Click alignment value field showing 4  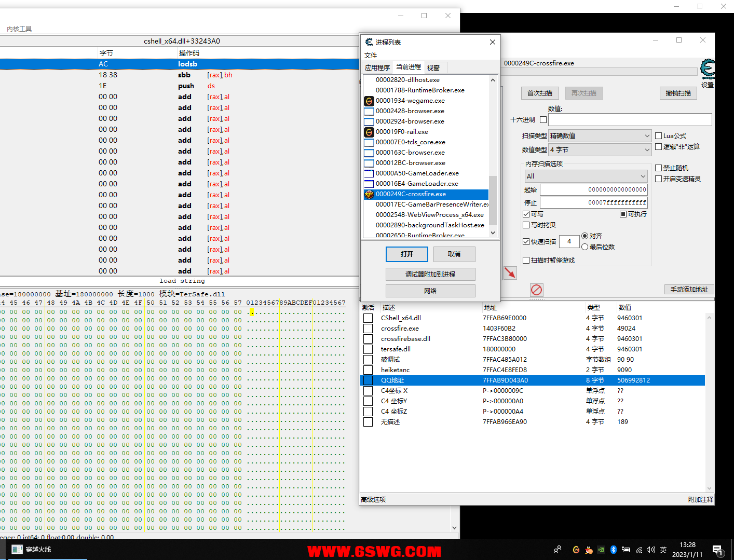point(569,242)
